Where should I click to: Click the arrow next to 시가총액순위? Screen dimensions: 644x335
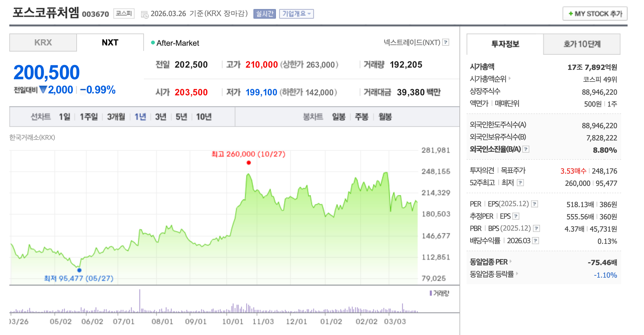pos(510,78)
